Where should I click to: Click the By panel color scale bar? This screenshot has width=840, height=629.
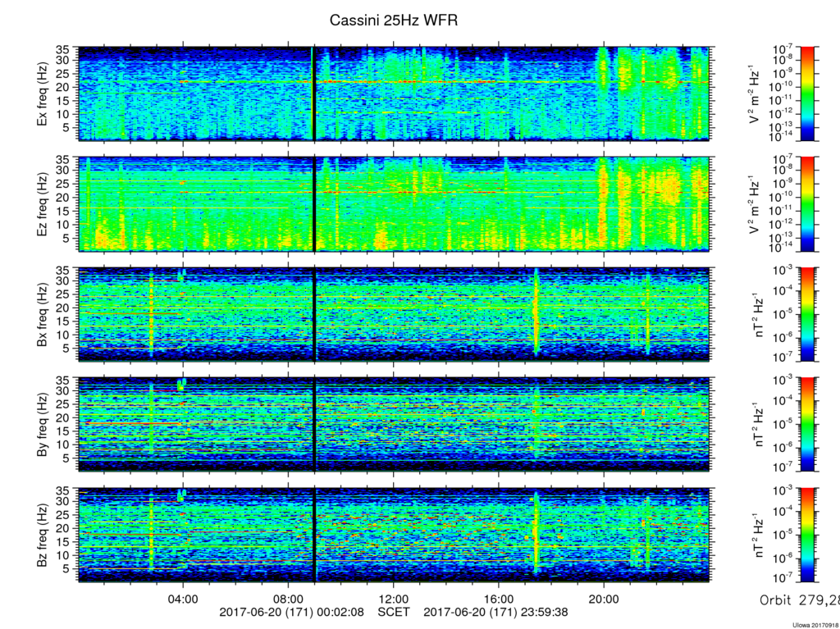[807, 424]
